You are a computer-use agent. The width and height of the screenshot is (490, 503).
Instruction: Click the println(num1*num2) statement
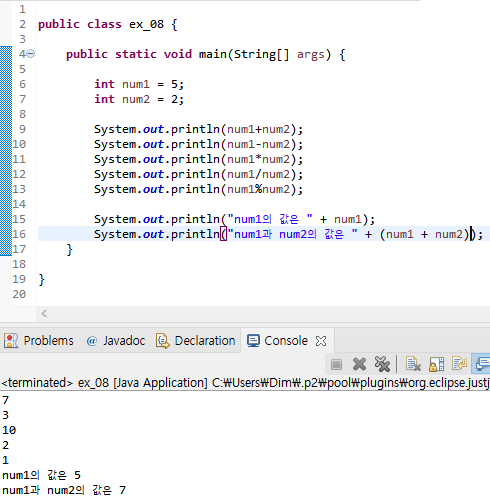(x=198, y=159)
